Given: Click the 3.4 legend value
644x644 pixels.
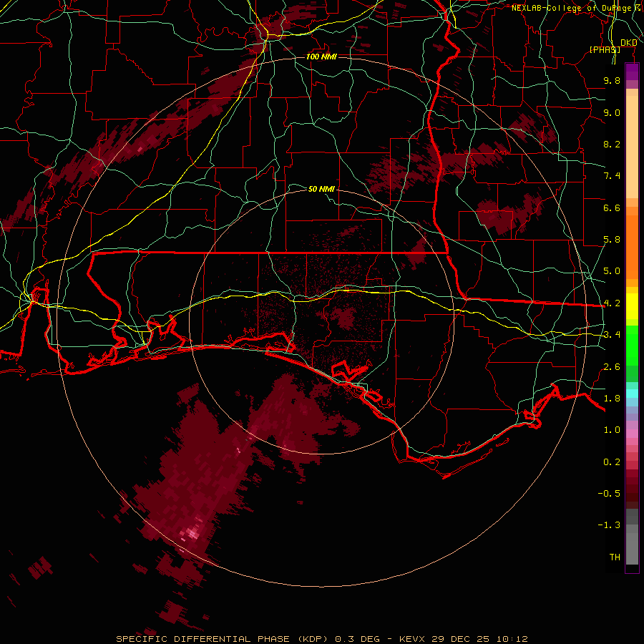Looking at the screenshot, I should click(x=612, y=335).
